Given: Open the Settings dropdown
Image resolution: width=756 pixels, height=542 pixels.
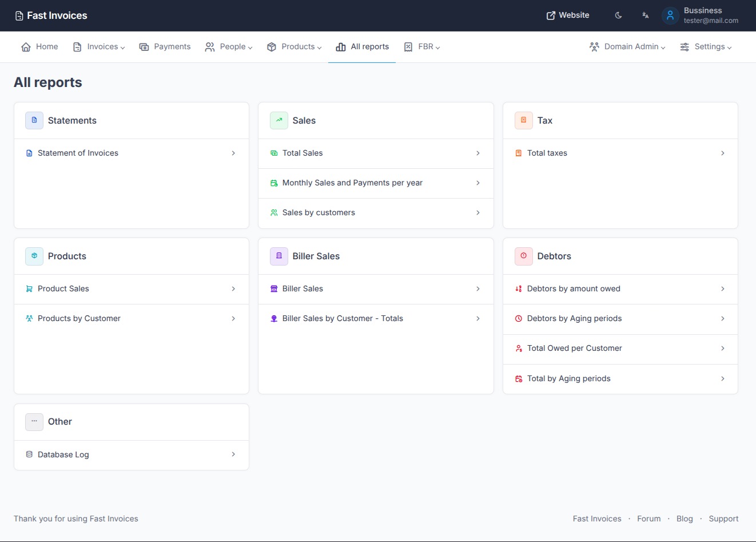Looking at the screenshot, I should [706, 47].
